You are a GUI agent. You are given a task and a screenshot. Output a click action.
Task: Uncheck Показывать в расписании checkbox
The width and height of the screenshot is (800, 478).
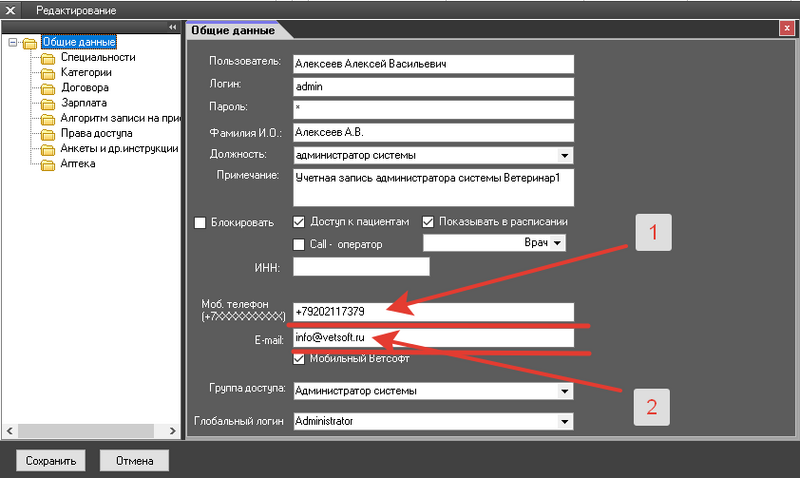click(428, 222)
